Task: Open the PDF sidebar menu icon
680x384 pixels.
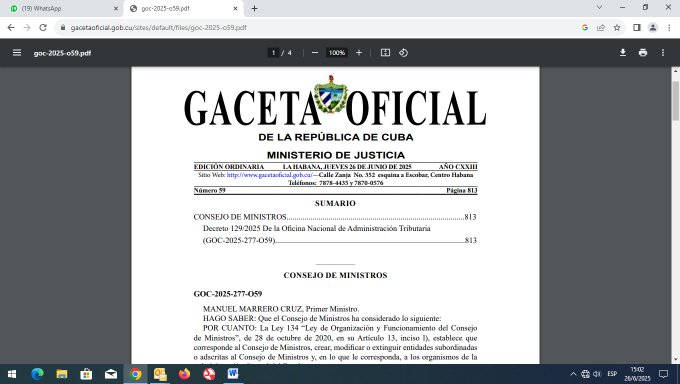Action: coord(17,53)
